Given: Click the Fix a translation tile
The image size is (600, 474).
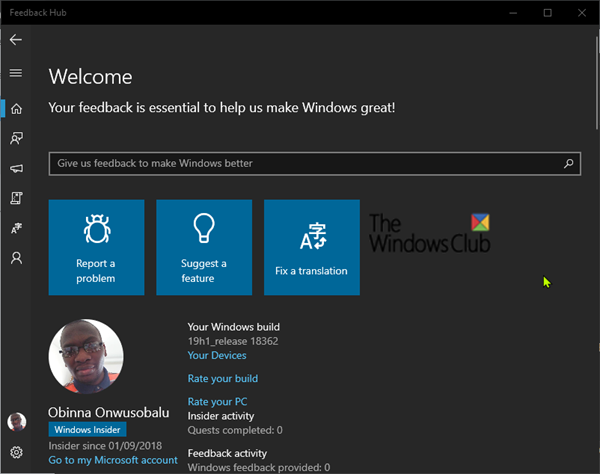Looking at the screenshot, I should point(312,247).
